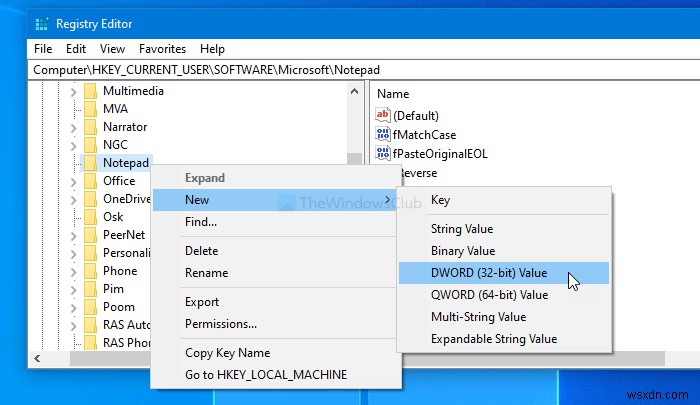Click the fMatchCase DWORD value icon
Viewport: 700px width, 405px height.
click(x=383, y=134)
